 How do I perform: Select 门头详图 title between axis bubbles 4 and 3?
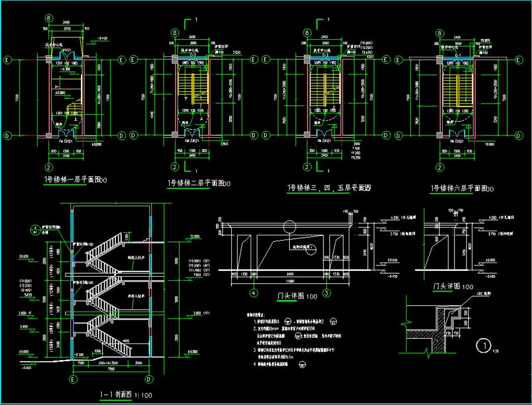click(x=291, y=296)
